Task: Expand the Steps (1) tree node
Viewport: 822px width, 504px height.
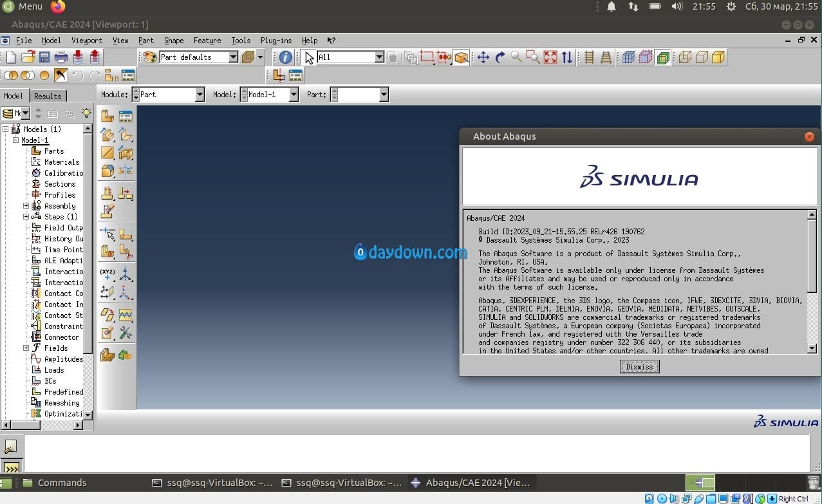Action: [26, 217]
